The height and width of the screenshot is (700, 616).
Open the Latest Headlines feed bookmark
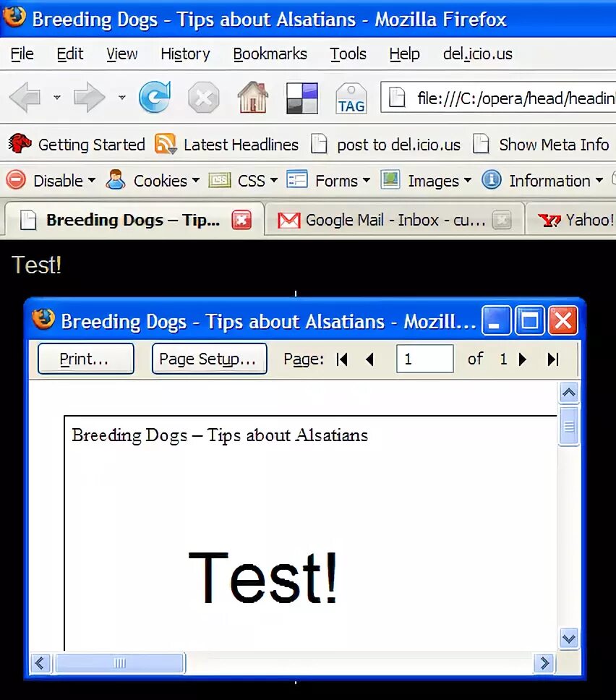coord(241,144)
